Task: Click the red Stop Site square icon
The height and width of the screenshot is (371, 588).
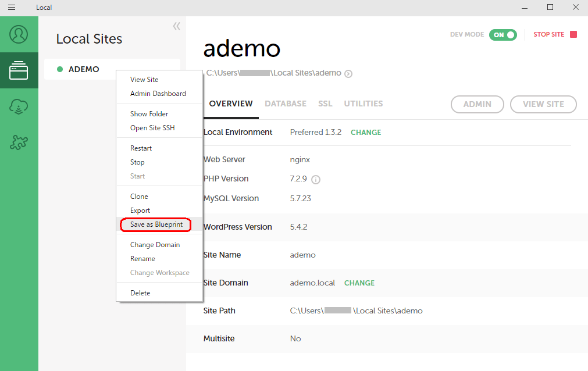Action: coord(573,34)
